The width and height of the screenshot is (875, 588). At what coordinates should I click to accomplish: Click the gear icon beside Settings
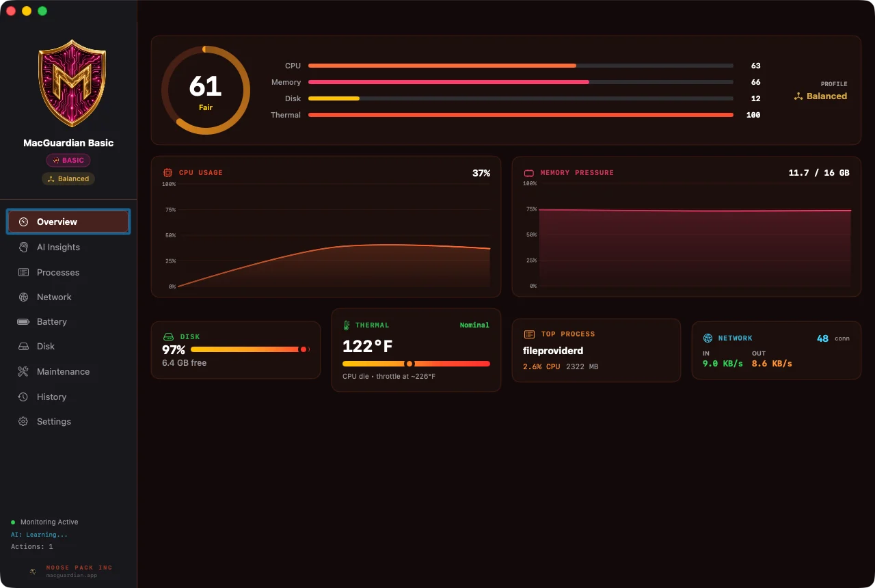[23, 421]
